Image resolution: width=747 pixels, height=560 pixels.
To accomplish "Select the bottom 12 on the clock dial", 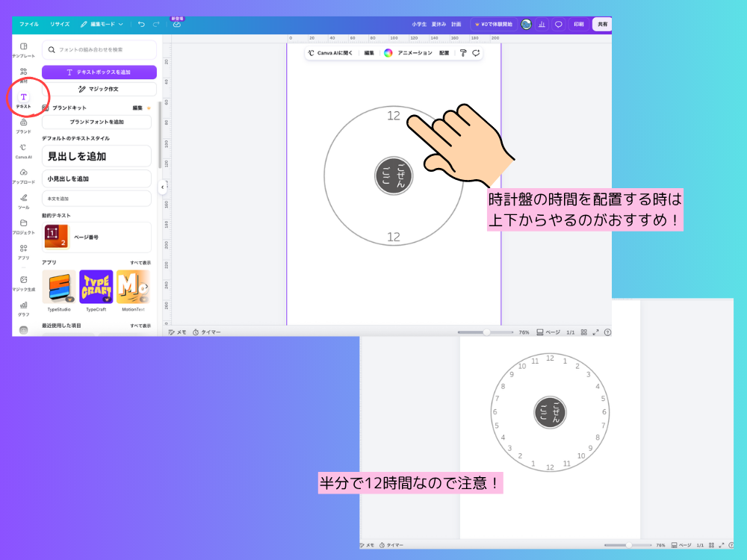I will pyautogui.click(x=394, y=237).
